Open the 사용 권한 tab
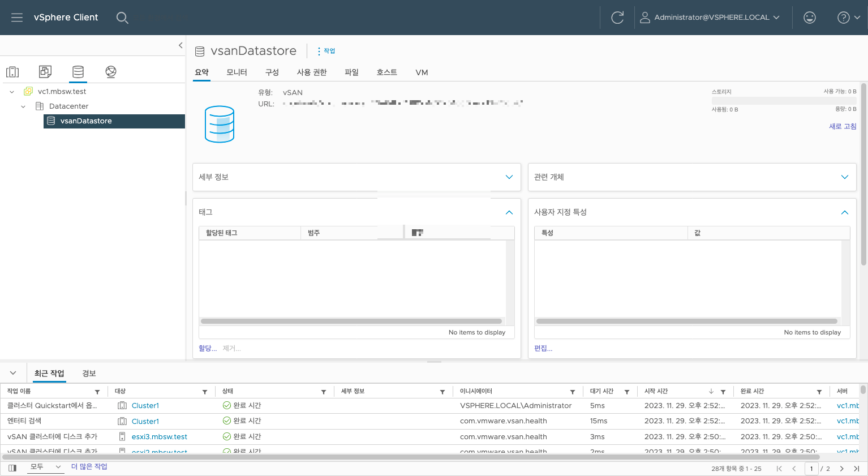 tap(312, 72)
